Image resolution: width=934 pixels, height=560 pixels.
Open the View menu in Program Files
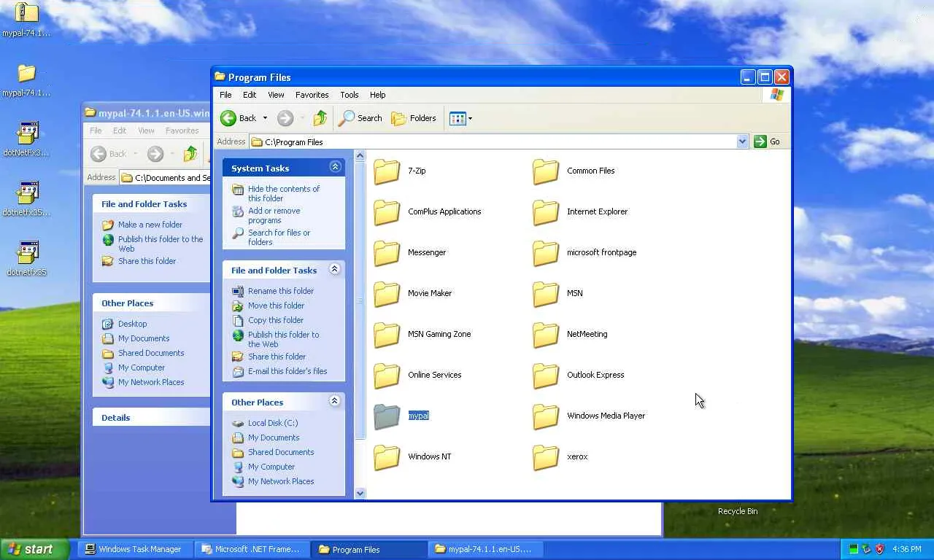[x=276, y=95]
